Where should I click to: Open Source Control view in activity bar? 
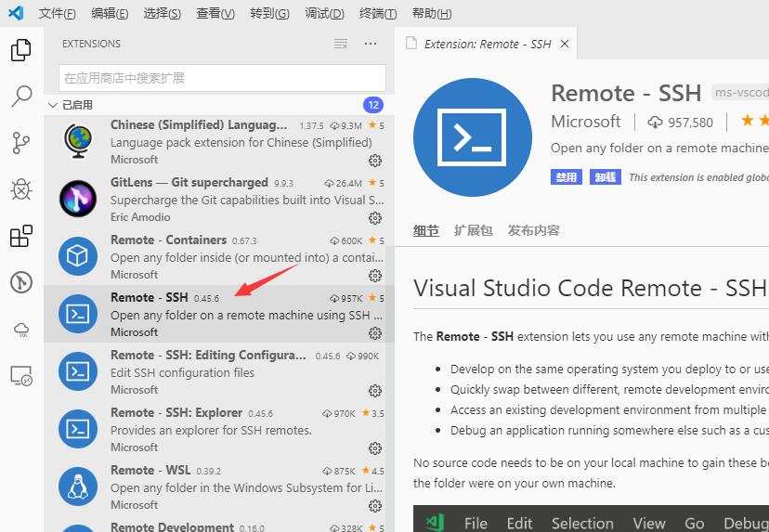point(21,143)
